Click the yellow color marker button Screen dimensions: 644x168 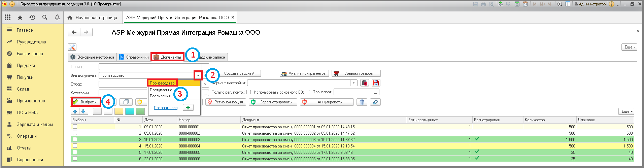click(119, 111)
